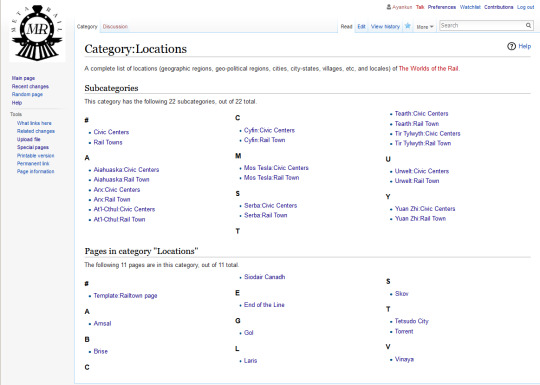Screen dimensions: 540x385
Task: Open the Civic Centers subcategory
Action: pos(111,132)
